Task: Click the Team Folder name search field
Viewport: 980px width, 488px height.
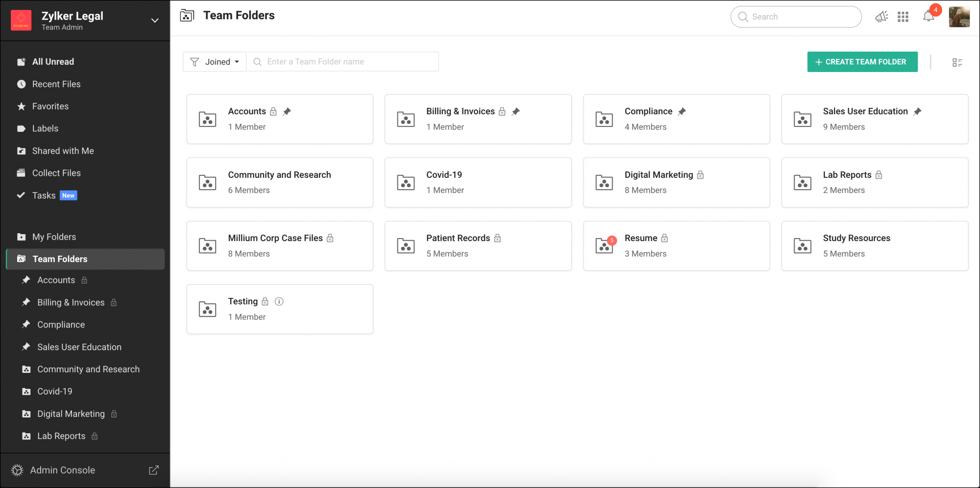Action: click(343, 62)
